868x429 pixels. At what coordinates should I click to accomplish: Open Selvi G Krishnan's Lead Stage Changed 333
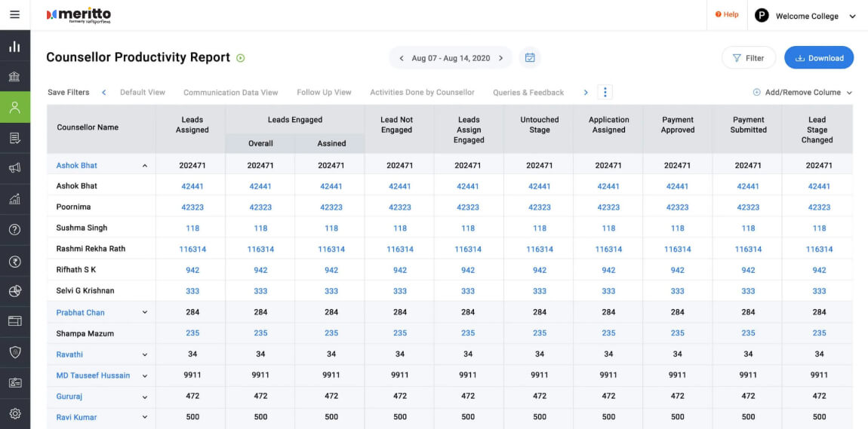[x=819, y=291]
